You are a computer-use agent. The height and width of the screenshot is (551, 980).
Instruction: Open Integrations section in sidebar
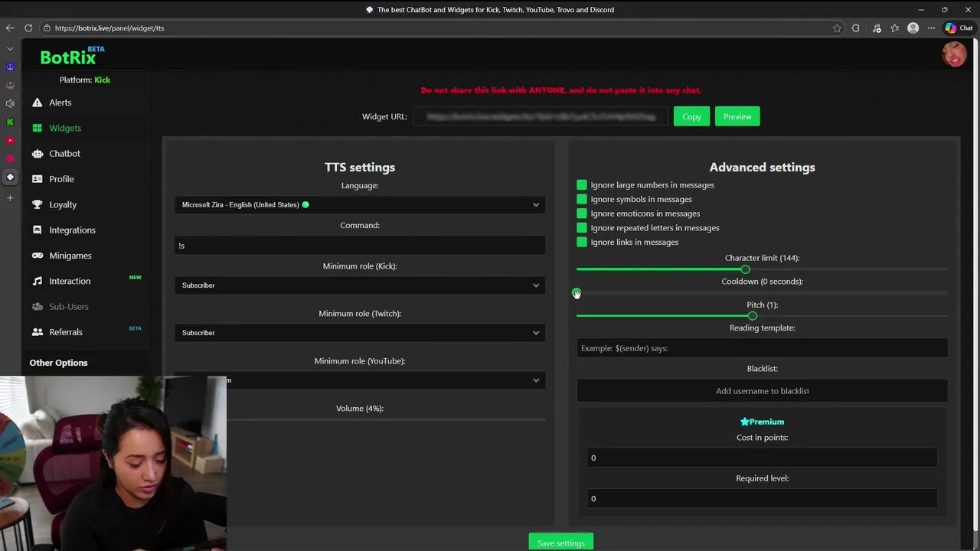(x=72, y=230)
